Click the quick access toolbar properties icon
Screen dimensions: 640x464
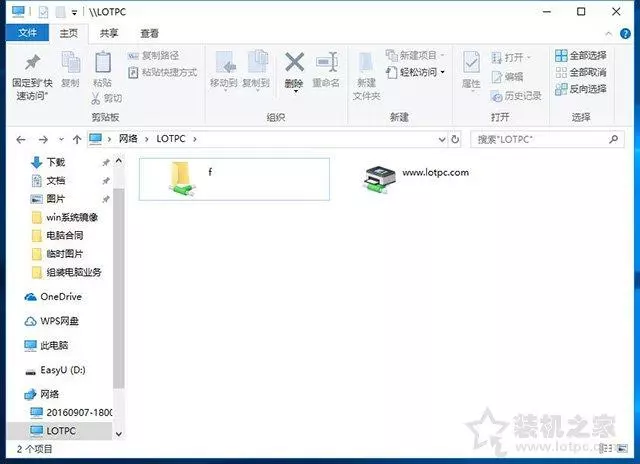pyautogui.click(x=43, y=12)
